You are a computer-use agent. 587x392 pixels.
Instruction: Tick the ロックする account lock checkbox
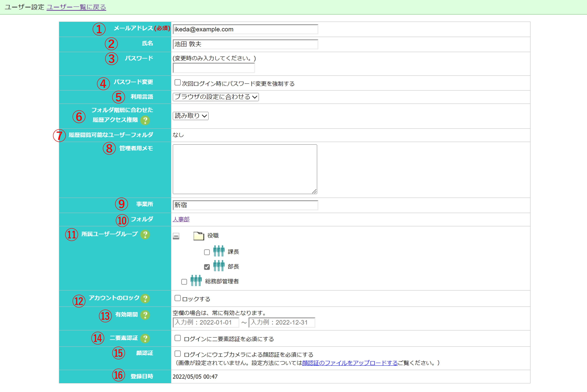(177, 298)
